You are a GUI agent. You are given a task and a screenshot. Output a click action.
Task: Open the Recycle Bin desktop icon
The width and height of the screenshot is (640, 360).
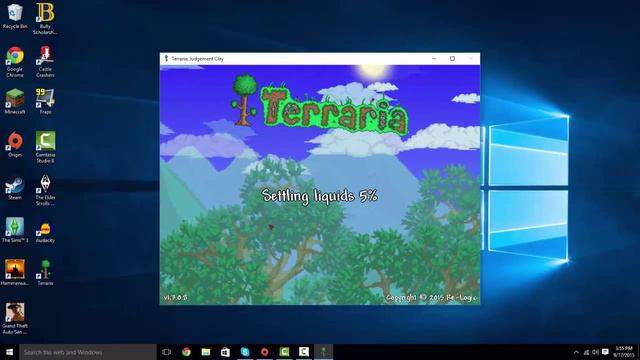coord(15,16)
